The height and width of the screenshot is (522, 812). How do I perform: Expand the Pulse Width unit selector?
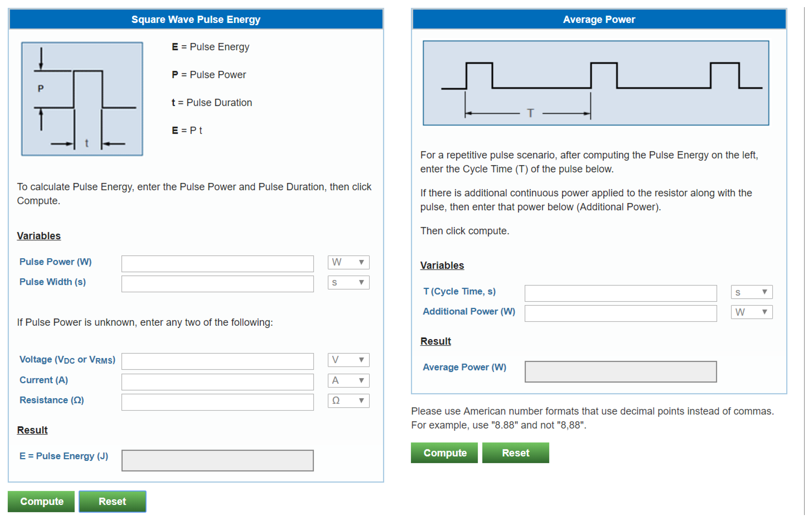pyautogui.click(x=348, y=282)
